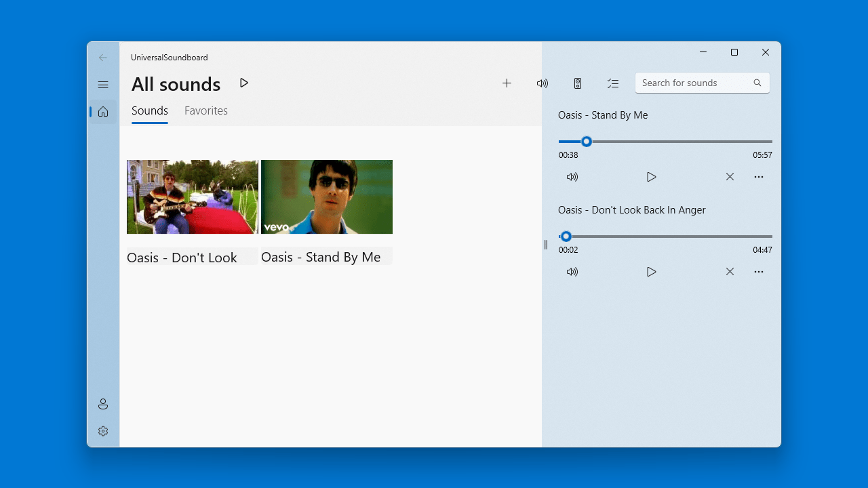Screen dimensions: 868x488
Task: Open the master volume control in the toolbar
Action: [x=542, y=83]
